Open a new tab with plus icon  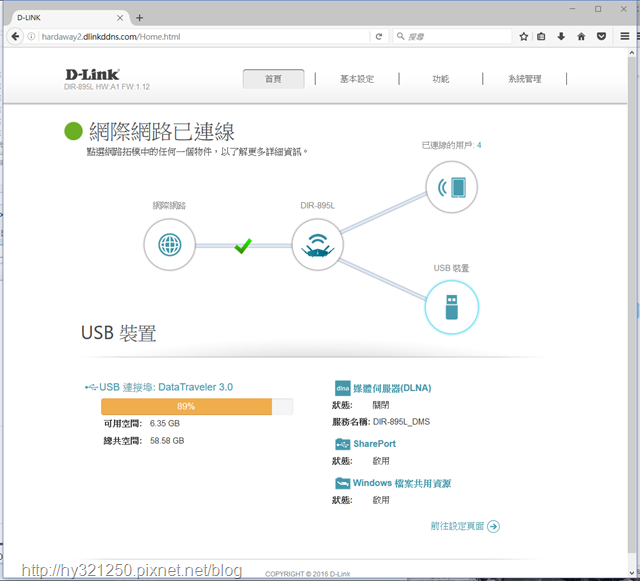pos(140,18)
